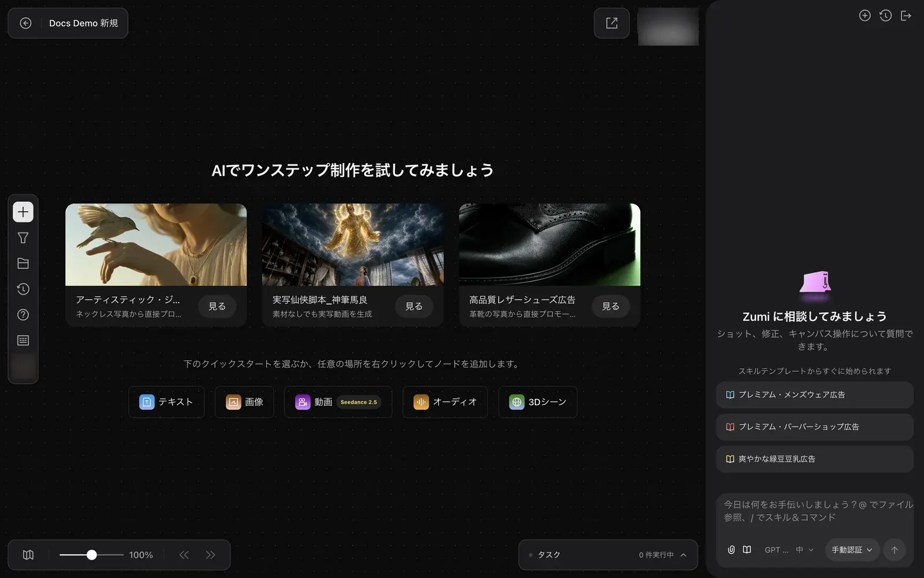Click 見る on the 実写仙侠脚本 card
924x578 pixels.
tap(414, 306)
